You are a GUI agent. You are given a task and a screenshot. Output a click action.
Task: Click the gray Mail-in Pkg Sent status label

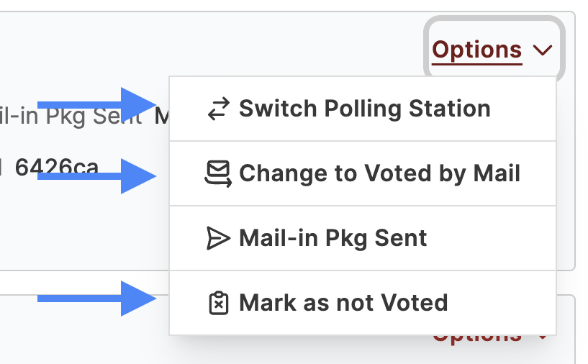coord(71,117)
